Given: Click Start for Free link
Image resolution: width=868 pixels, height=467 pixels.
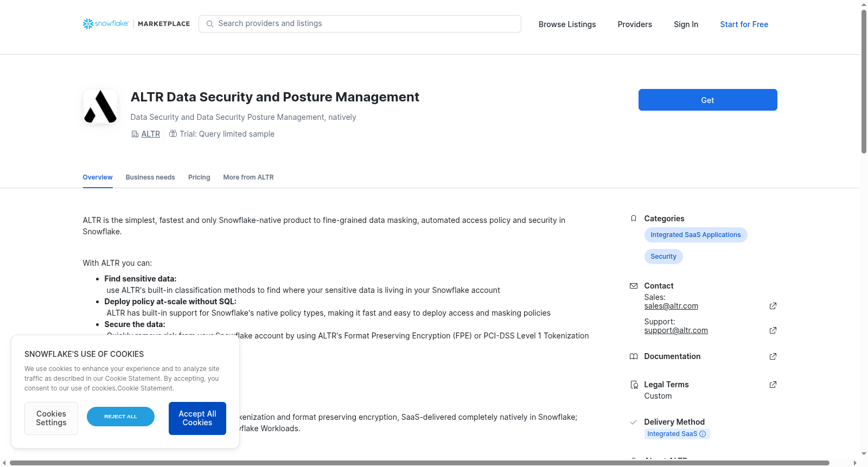Looking at the screenshot, I should pyautogui.click(x=744, y=24).
